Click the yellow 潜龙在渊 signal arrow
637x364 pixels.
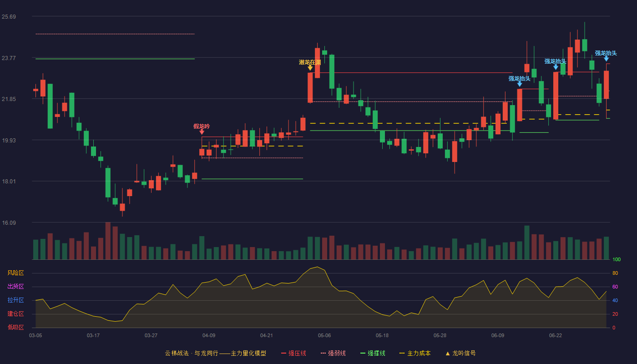(x=310, y=68)
